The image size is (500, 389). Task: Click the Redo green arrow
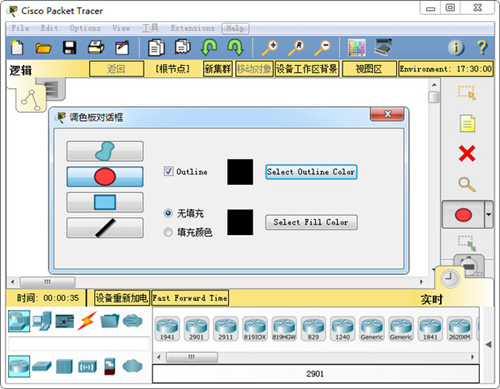pyautogui.click(x=235, y=47)
